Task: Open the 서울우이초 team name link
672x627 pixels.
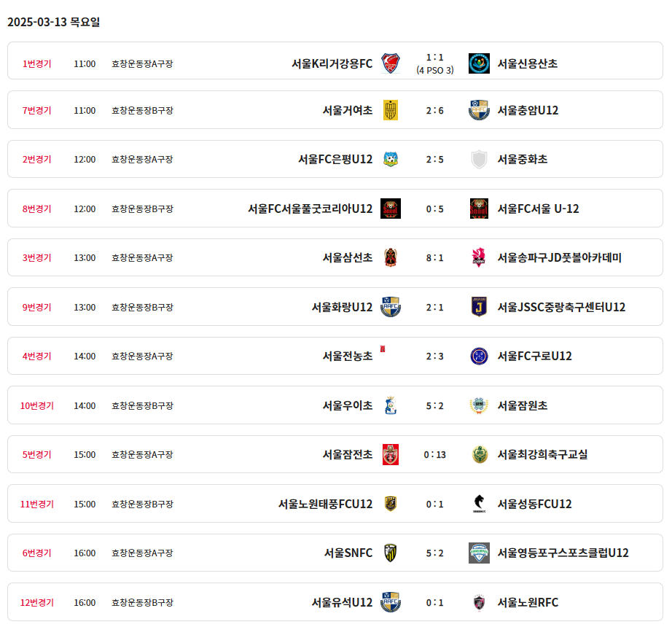Action: 348,405
